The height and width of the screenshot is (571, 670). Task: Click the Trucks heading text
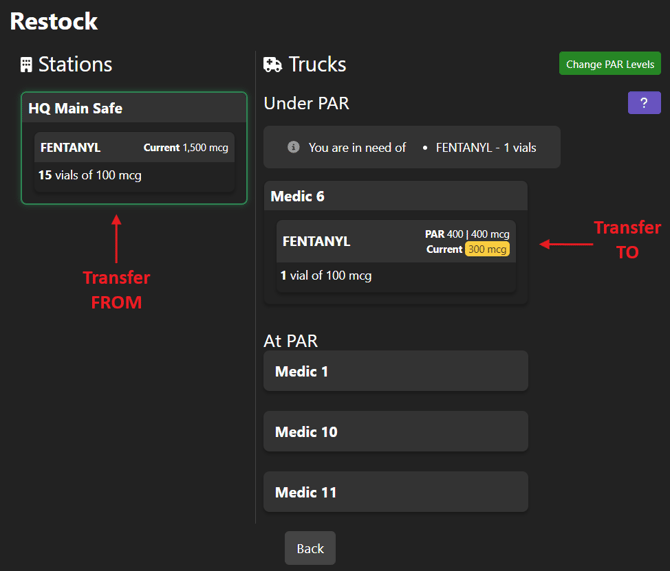click(x=317, y=65)
